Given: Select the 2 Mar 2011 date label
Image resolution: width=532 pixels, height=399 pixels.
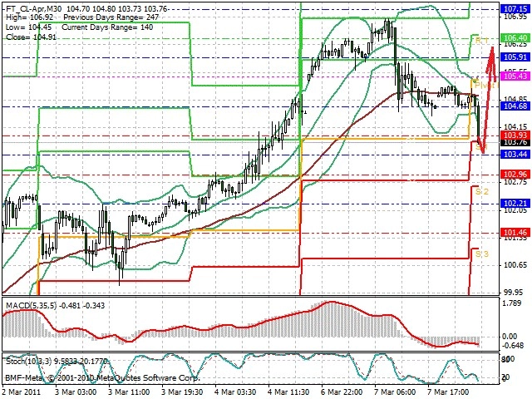Looking at the screenshot, I should coord(22,392).
